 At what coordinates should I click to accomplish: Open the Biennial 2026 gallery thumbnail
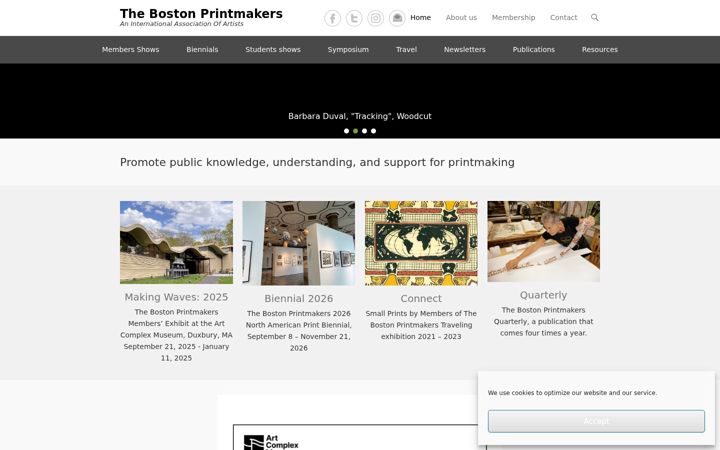coord(298,243)
